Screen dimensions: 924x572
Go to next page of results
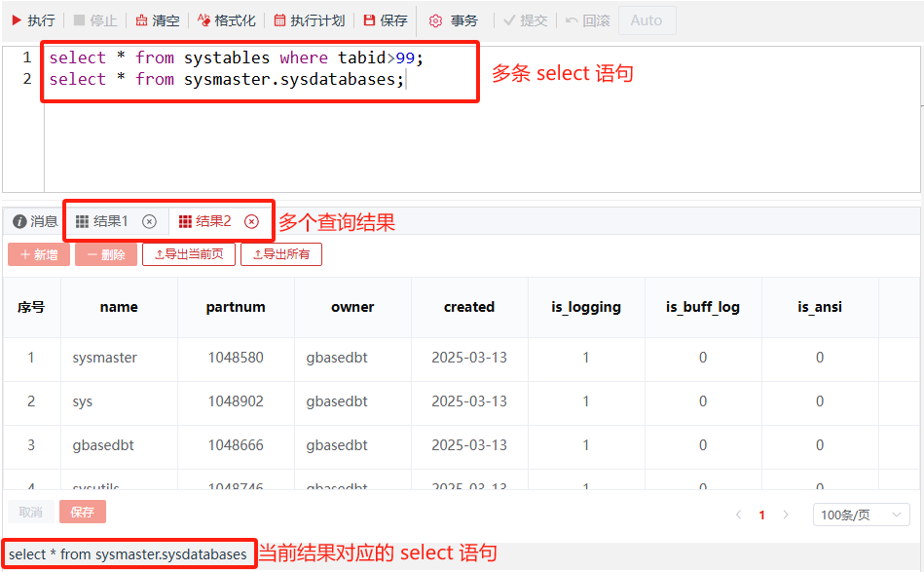[786, 515]
